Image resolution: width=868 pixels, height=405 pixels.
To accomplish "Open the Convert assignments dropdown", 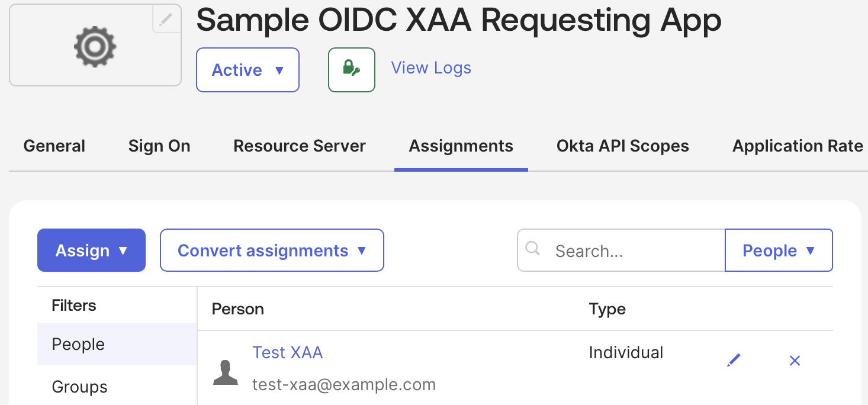I will 272,250.
